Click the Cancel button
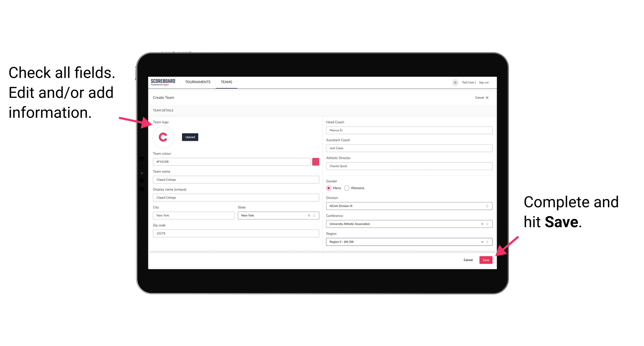 468,259
